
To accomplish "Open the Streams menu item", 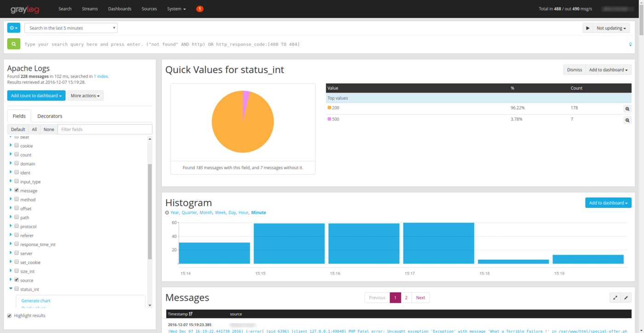I will (90, 9).
